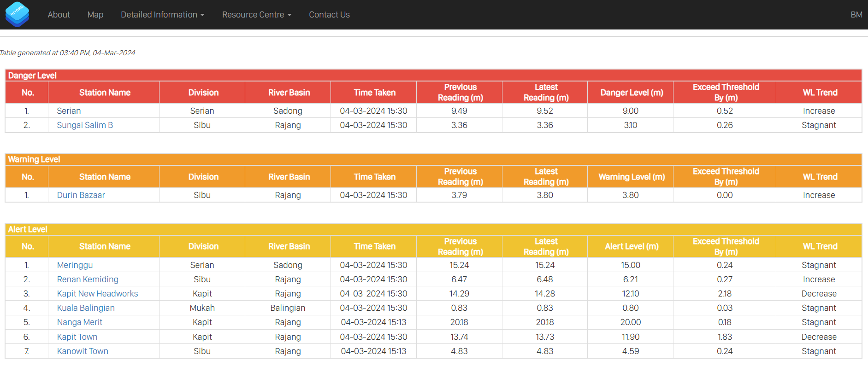Select Increase trend in Durin Bazaar row
Viewport: 868px width, 372px height.
click(x=819, y=195)
